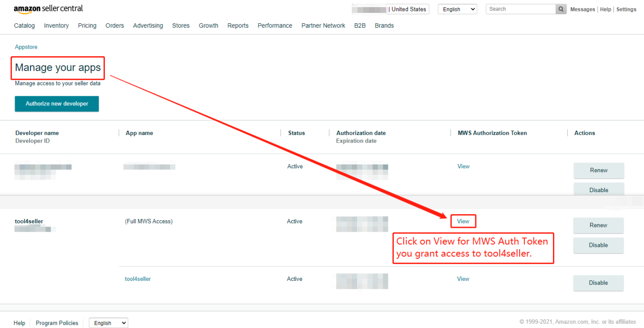Image resolution: width=644 pixels, height=328 pixels.
Task: Click the Status column header
Action: coord(296,133)
